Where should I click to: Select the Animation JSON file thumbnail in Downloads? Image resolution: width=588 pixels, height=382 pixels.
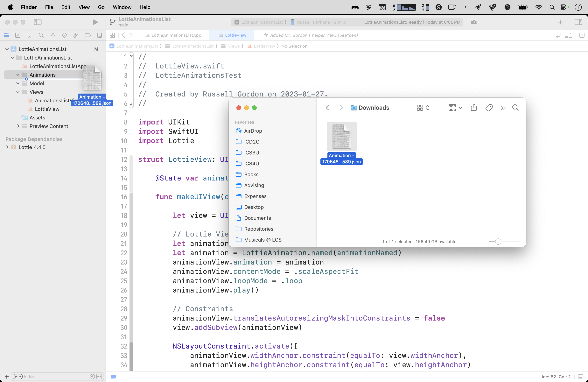[341, 136]
